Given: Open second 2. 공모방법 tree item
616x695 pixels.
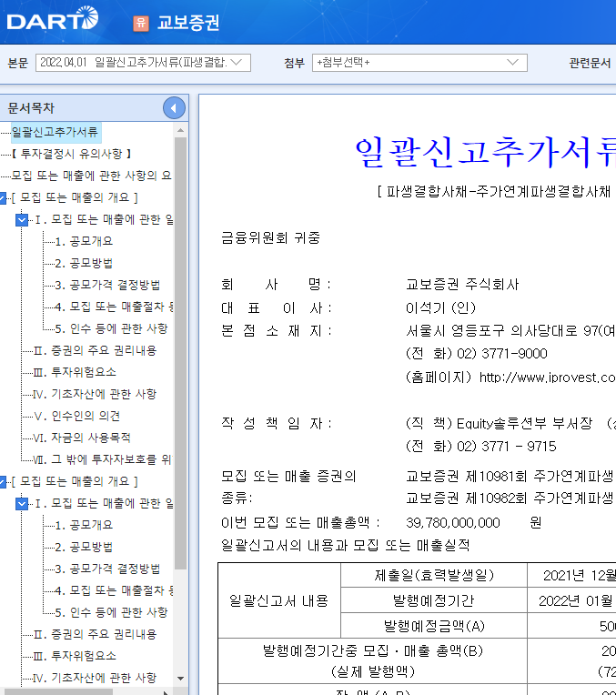Looking at the screenshot, I should point(84,547).
